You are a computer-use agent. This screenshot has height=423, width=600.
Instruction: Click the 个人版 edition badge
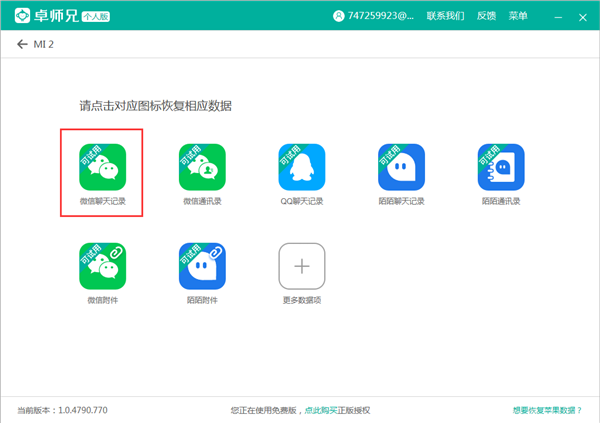pyautogui.click(x=96, y=16)
